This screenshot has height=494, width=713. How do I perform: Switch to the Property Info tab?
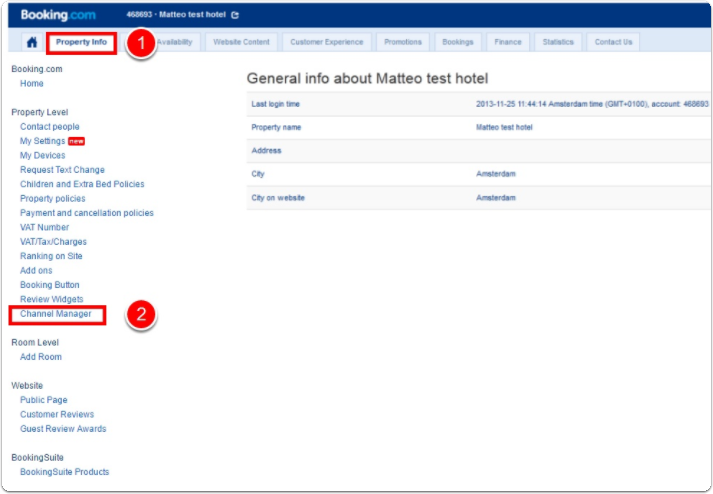coord(81,42)
